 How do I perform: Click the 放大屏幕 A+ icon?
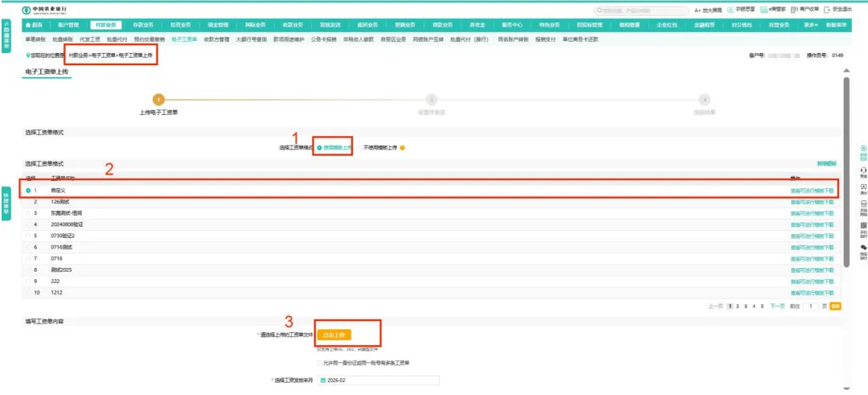click(x=698, y=10)
